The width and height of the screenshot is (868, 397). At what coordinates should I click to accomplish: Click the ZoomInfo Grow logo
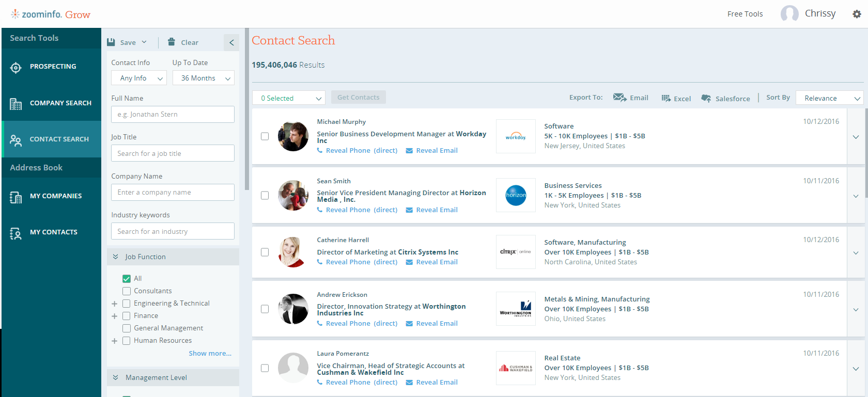[51, 14]
